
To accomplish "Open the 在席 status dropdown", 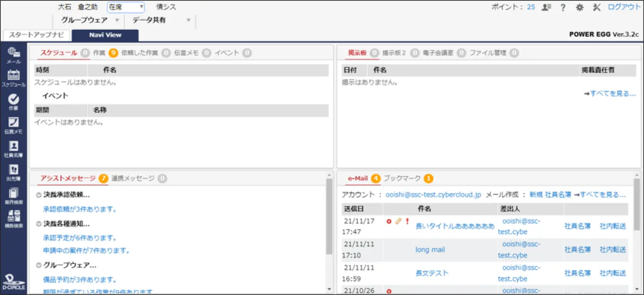I will pos(125,7).
